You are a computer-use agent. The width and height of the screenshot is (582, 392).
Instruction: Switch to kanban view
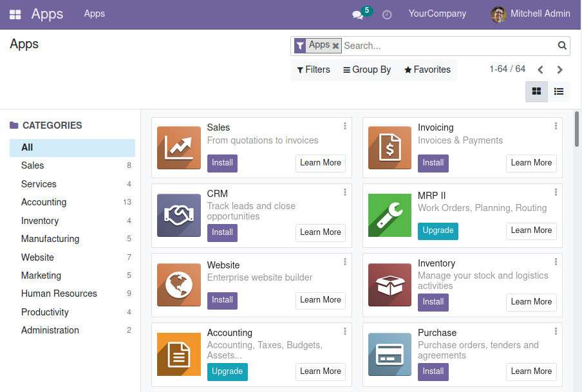[x=536, y=91]
